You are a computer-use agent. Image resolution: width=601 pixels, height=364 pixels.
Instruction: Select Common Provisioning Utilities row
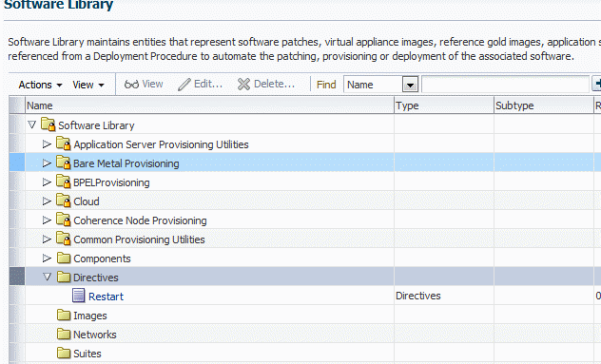click(305, 239)
